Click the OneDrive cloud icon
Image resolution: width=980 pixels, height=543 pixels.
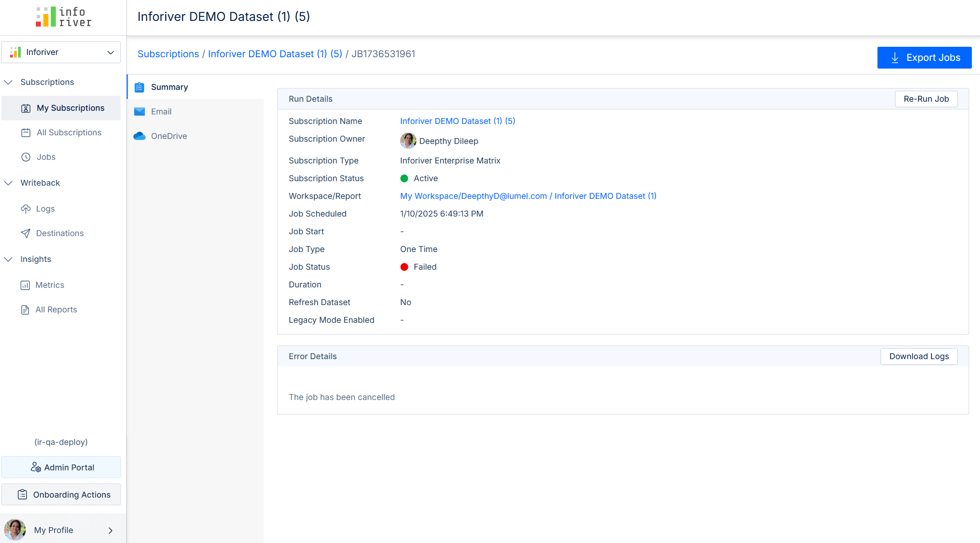pos(139,136)
